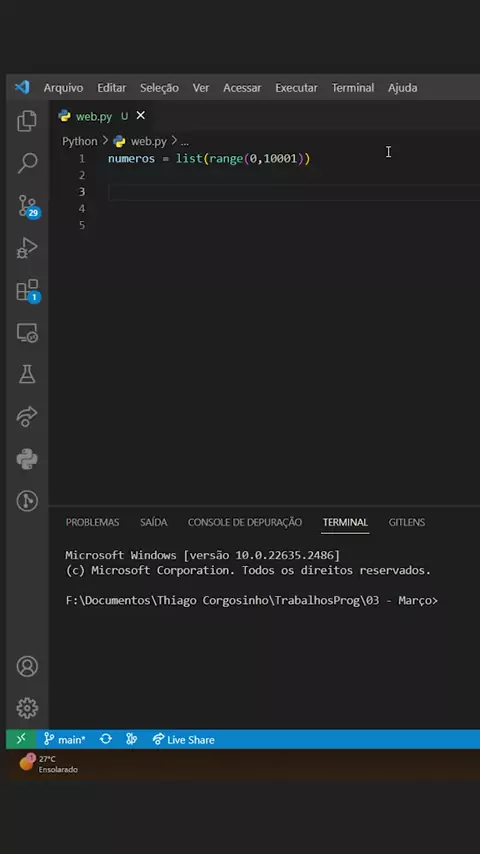Open the Remote Explorer icon
Viewport: 480px width, 854px height.
[27, 332]
